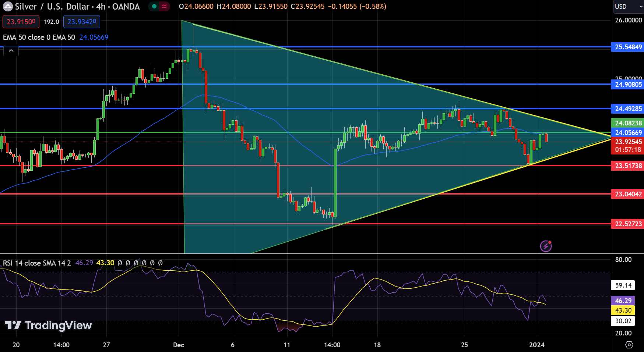
Task: Select the 24.49285 price level label
Action: [x=628, y=109]
